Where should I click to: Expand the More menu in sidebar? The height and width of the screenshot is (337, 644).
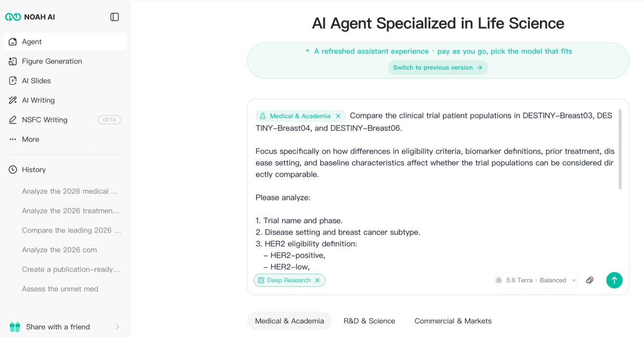65,139
